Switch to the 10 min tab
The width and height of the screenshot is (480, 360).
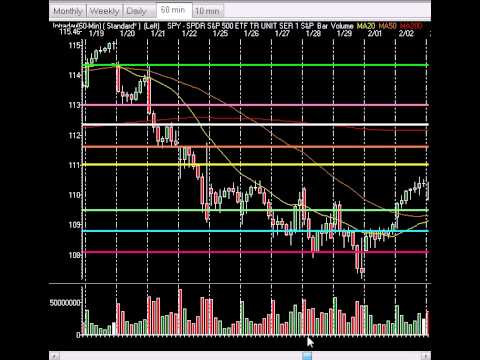[207, 11]
